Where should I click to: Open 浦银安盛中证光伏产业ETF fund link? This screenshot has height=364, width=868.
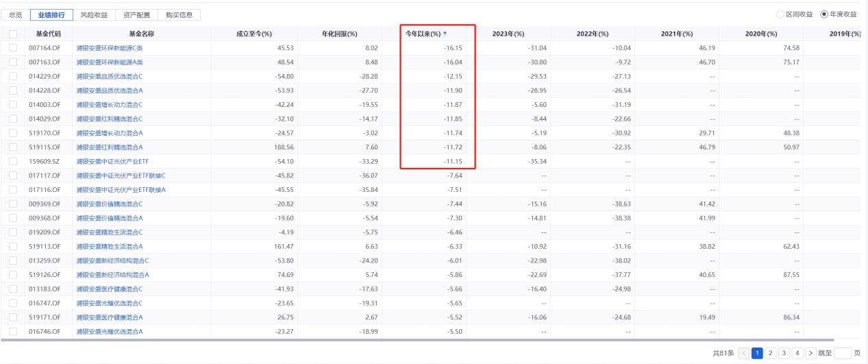(111, 161)
